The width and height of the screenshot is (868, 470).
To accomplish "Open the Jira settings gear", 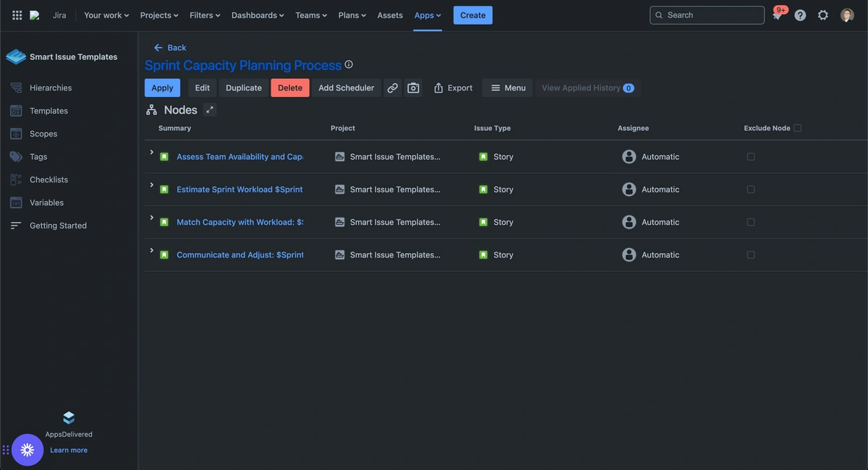I will click(x=823, y=15).
